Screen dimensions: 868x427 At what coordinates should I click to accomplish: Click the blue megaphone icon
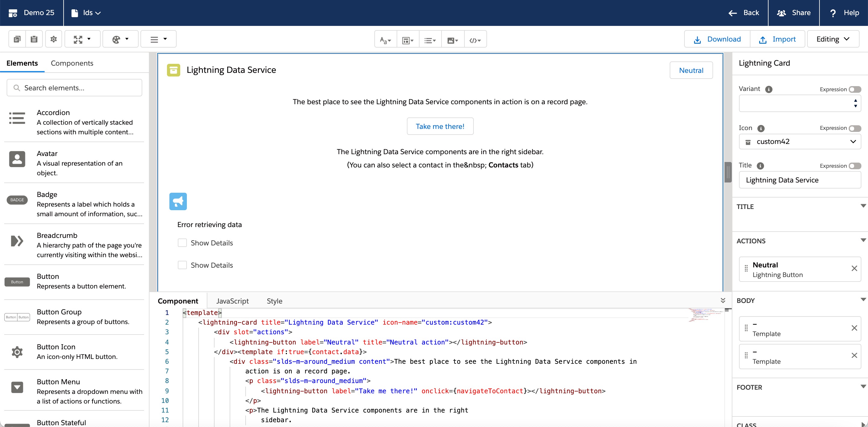click(178, 201)
